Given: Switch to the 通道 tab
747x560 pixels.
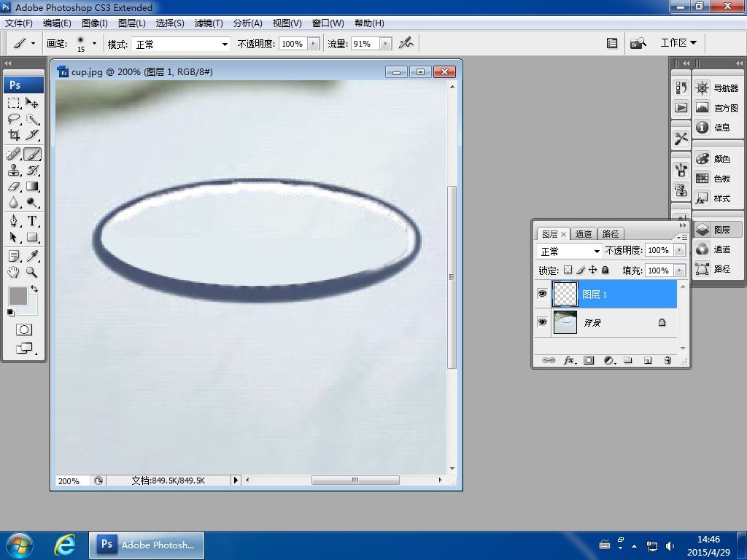Looking at the screenshot, I should (x=583, y=234).
